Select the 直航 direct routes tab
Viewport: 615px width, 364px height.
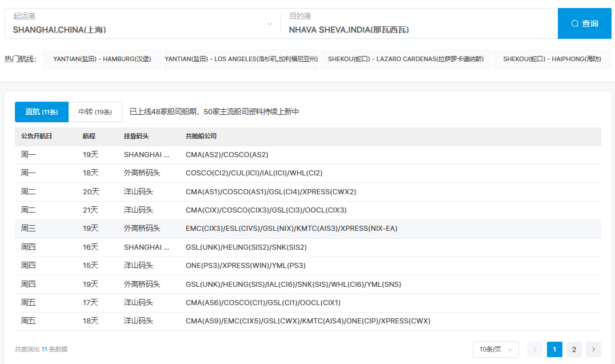[x=42, y=112]
